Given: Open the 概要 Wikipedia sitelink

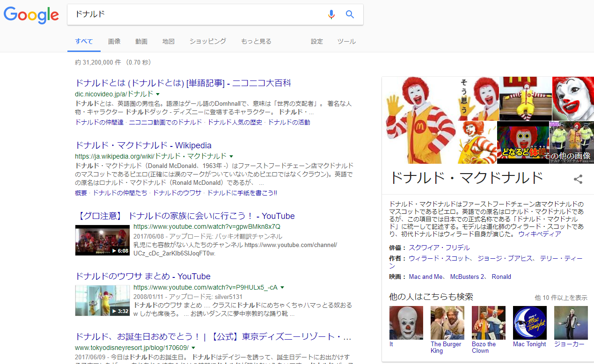Looking at the screenshot, I should coord(81,193).
